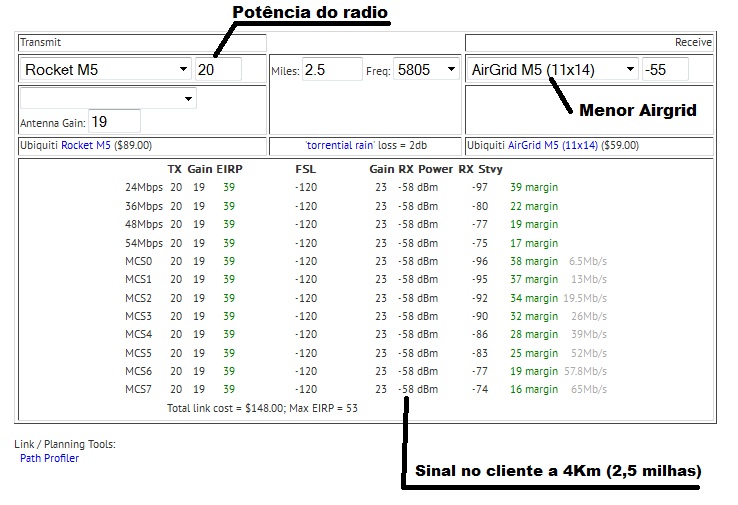Select the MCS3 row label
This screenshot has height=505, width=738.
coord(138,316)
